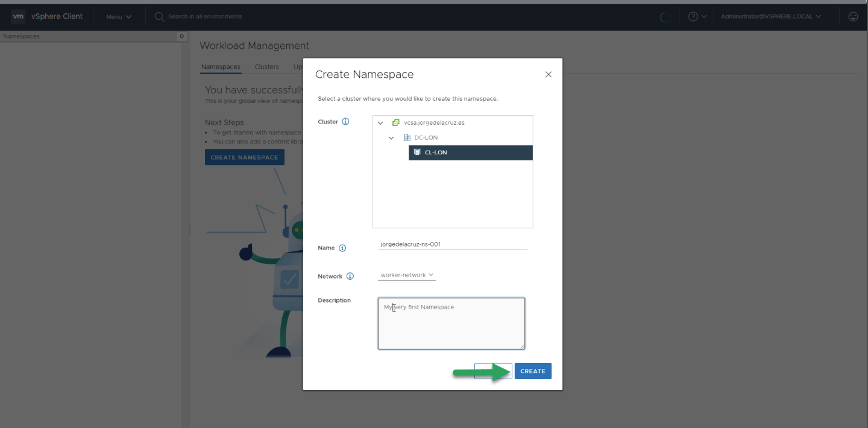Close the Create Namespace dialog with the X
This screenshot has width=868, height=428.
[x=548, y=75]
